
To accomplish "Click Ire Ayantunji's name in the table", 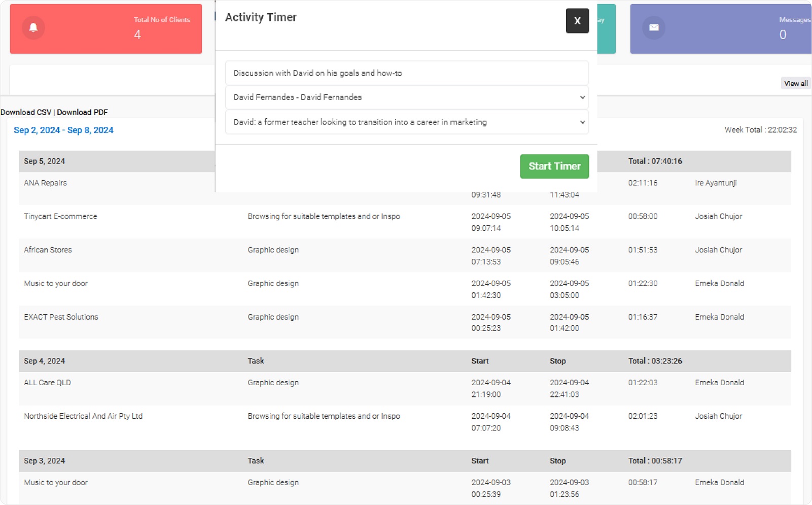I will [716, 183].
